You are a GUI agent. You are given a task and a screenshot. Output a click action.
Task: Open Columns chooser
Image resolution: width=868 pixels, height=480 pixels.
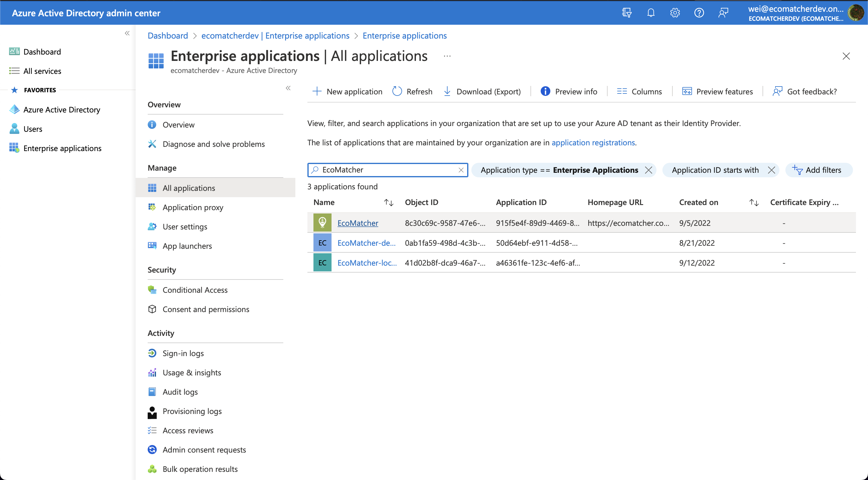(x=639, y=91)
